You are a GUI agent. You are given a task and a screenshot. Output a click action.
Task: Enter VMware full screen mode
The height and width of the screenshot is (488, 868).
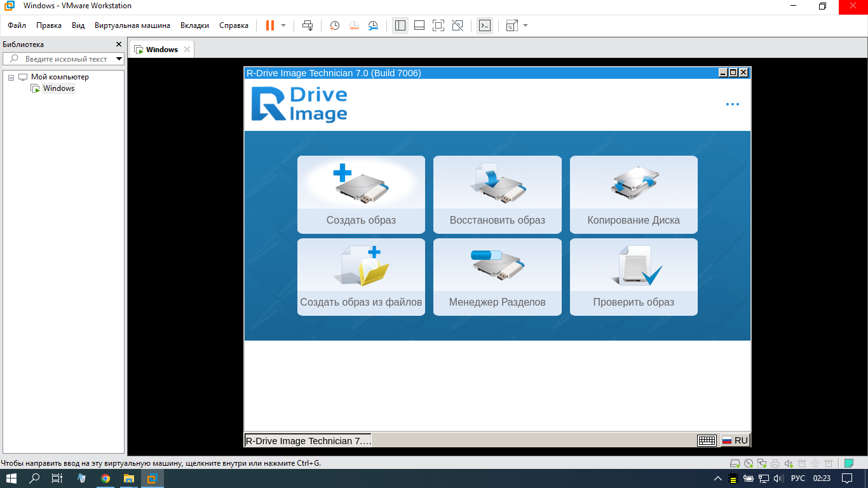tap(438, 25)
